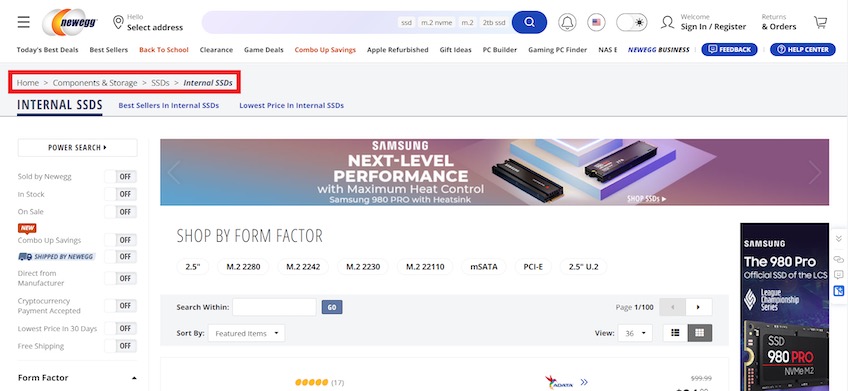
Task: Click the 'm.2 nvme' search suggestion
Action: (x=436, y=22)
